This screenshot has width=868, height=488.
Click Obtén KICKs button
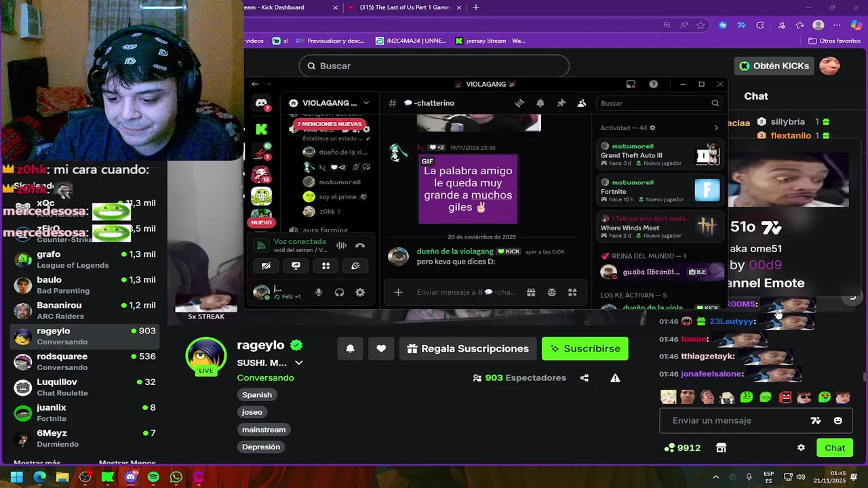pos(774,66)
